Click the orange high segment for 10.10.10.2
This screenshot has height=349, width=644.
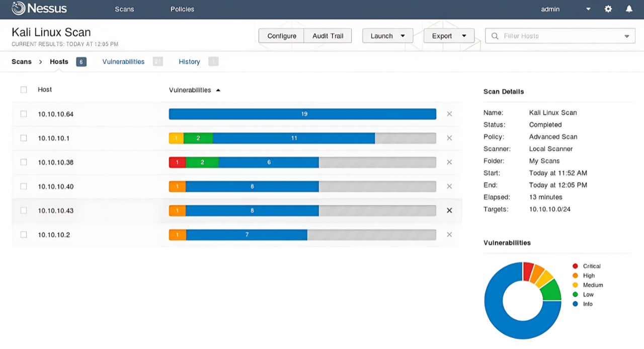178,235
